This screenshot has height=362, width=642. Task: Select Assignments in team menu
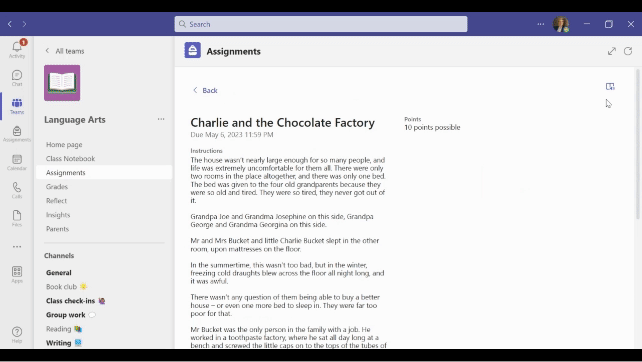[x=104, y=172]
